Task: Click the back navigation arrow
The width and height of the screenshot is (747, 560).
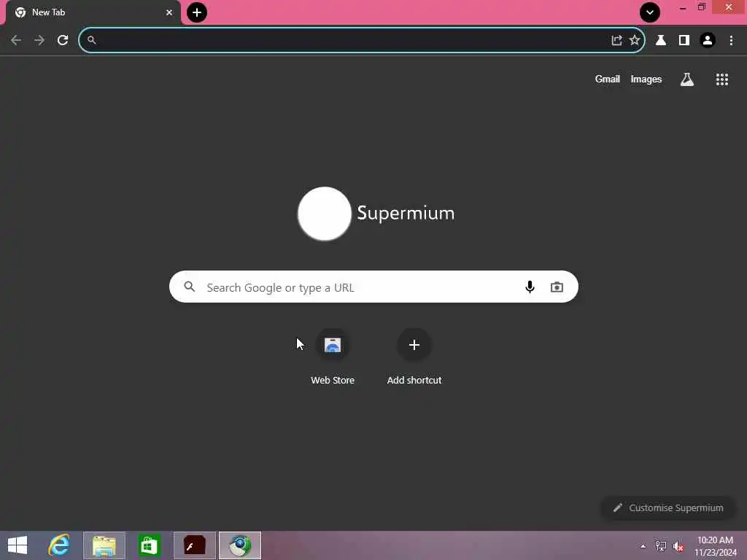Action: point(16,40)
